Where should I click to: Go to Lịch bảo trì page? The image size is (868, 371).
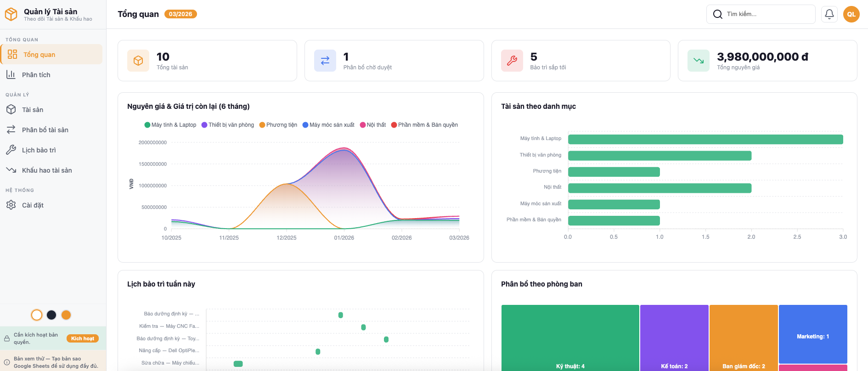(x=39, y=150)
